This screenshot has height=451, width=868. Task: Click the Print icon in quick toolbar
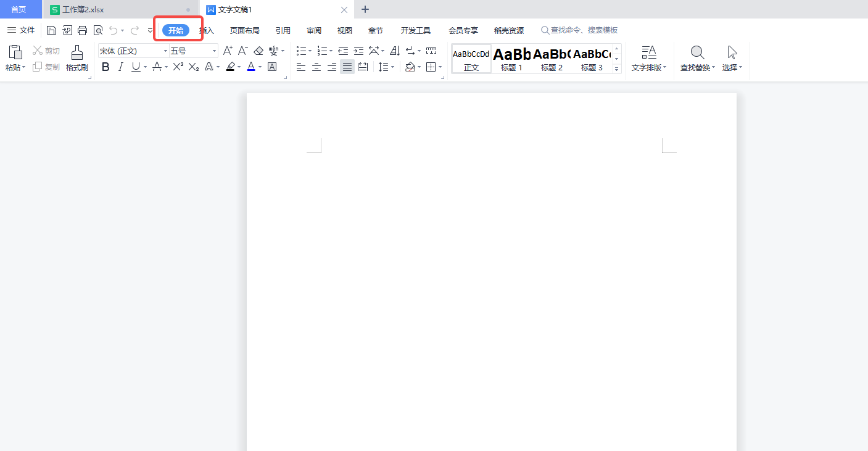tap(82, 30)
